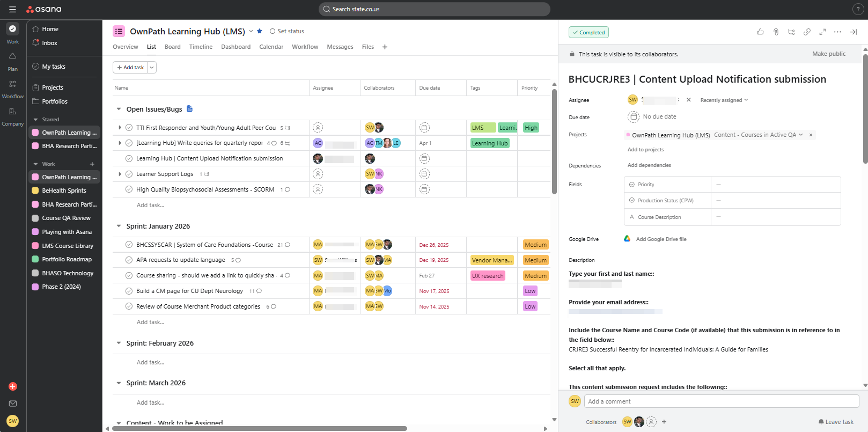Mark BHCSSYSCAR System of Care task complete
868x432 pixels.
[x=129, y=245]
